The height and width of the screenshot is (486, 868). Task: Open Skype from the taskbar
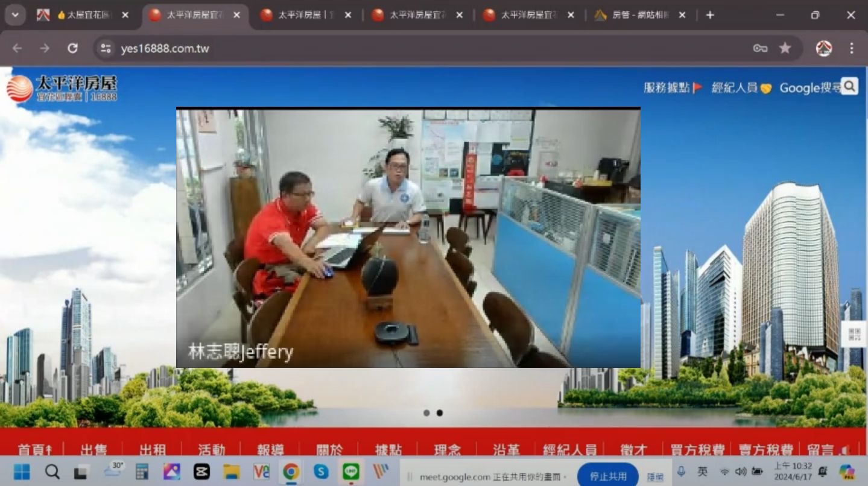(321, 472)
